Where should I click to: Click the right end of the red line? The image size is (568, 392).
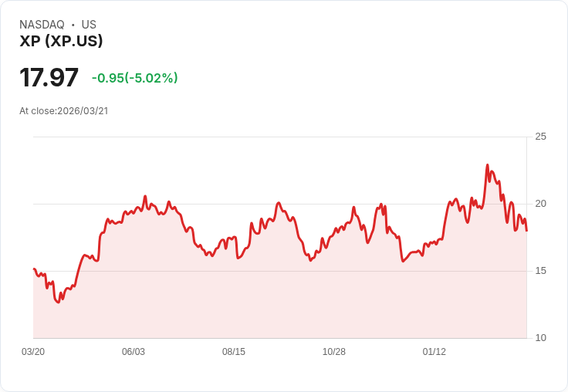[526, 230]
